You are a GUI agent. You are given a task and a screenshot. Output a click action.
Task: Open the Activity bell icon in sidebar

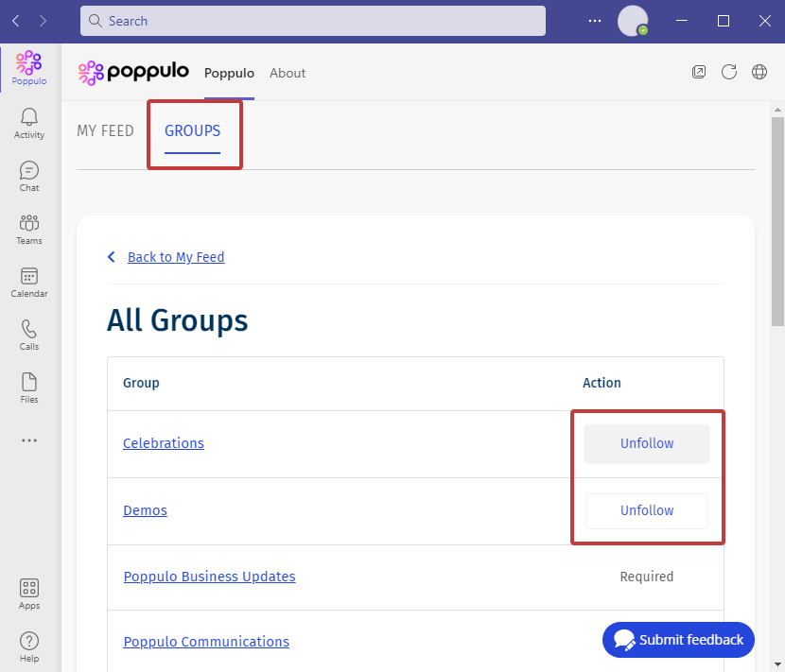(x=29, y=123)
